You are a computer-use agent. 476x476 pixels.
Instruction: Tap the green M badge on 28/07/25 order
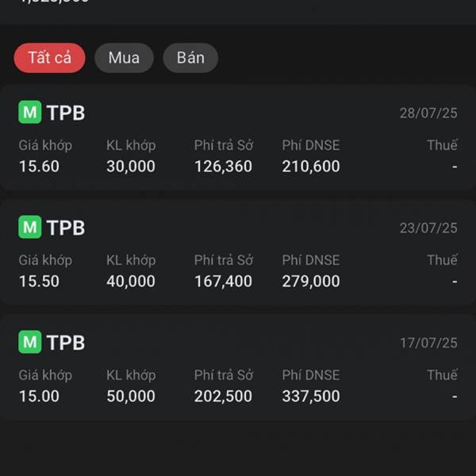tap(30, 112)
